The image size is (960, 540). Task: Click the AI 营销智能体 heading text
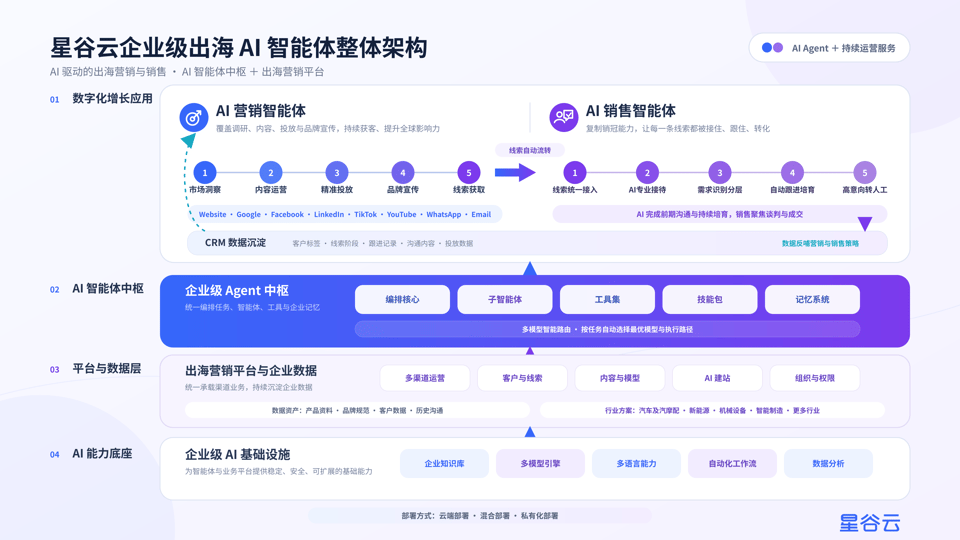261,111
